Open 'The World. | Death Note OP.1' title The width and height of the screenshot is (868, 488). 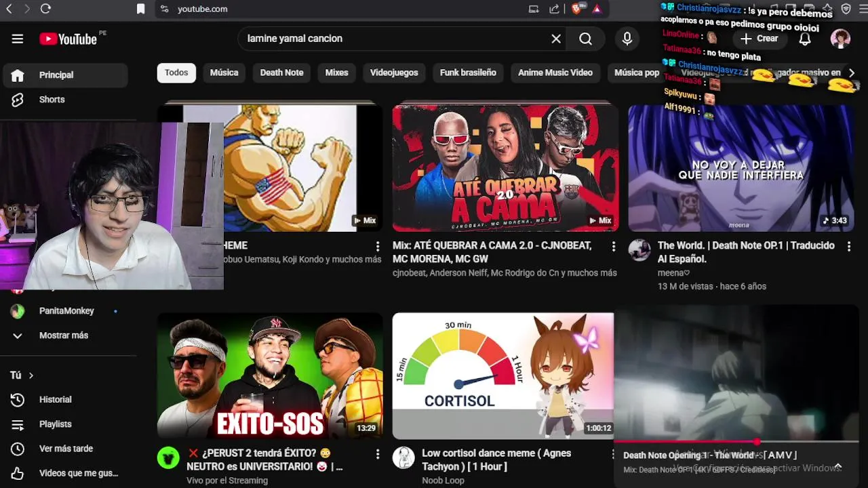pyautogui.click(x=746, y=252)
